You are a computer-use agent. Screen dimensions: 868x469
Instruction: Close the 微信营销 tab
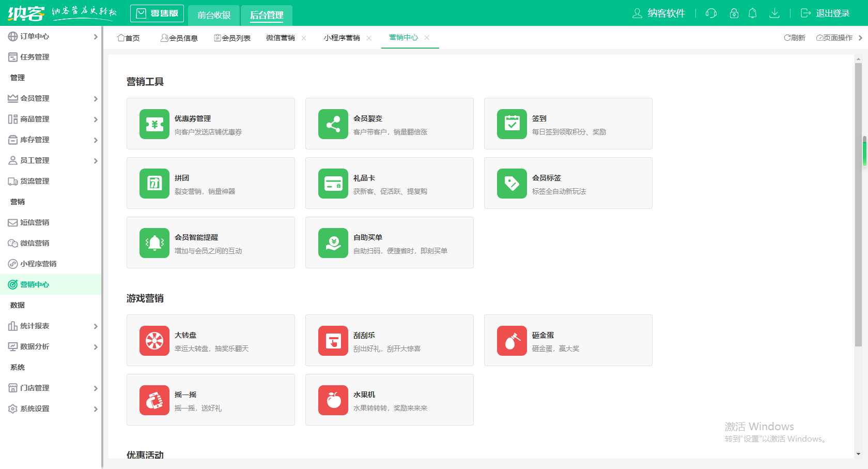pos(304,38)
